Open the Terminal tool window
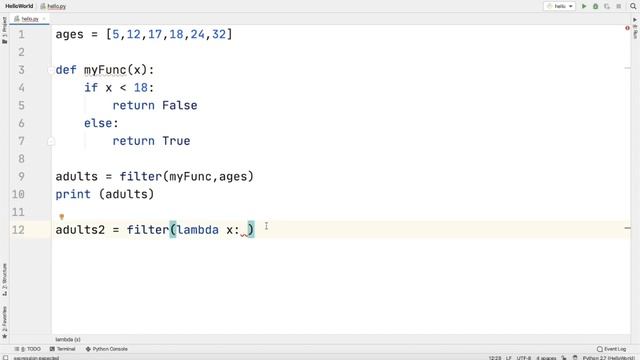 pos(62,349)
